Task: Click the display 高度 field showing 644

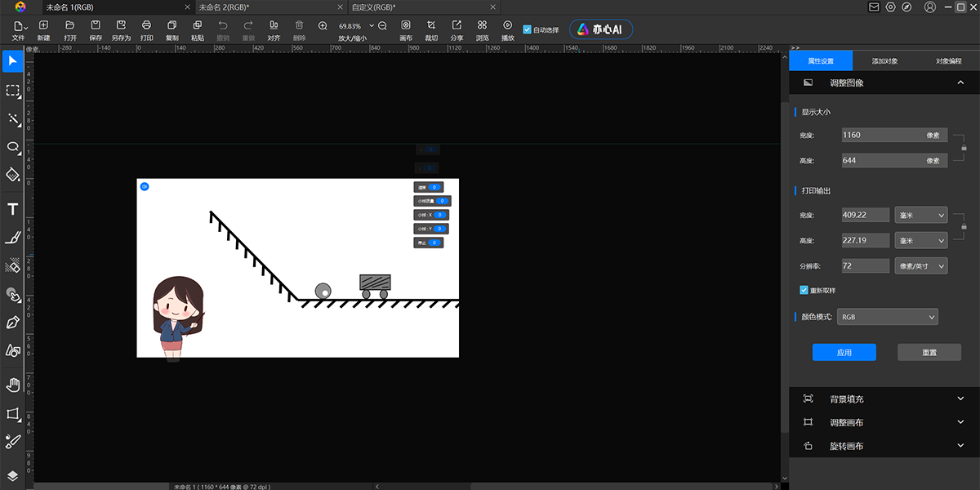Action: [x=893, y=161]
